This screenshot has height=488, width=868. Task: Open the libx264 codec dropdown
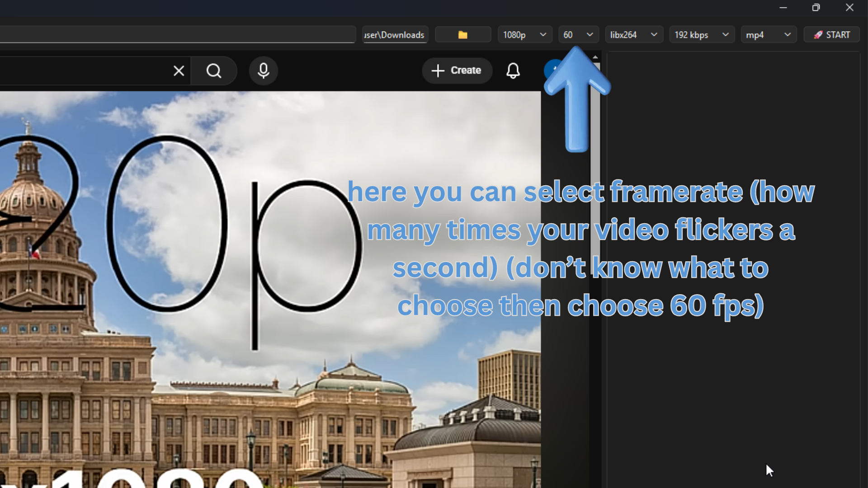click(633, 34)
